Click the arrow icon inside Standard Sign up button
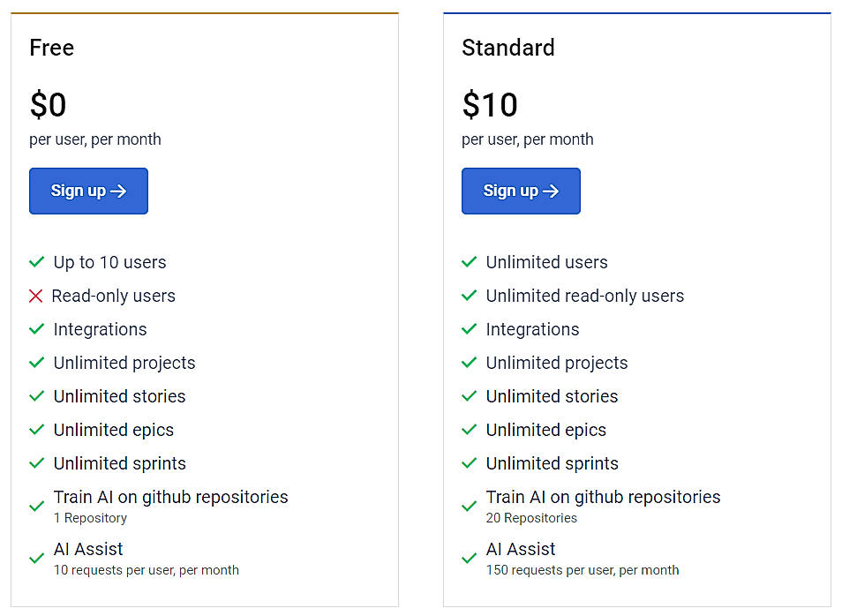 pyautogui.click(x=553, y=191)
